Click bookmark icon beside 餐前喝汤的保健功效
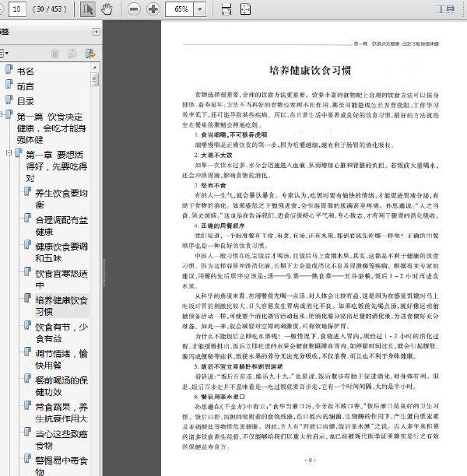This screenshot has width=467, height=476. point(27,378)
